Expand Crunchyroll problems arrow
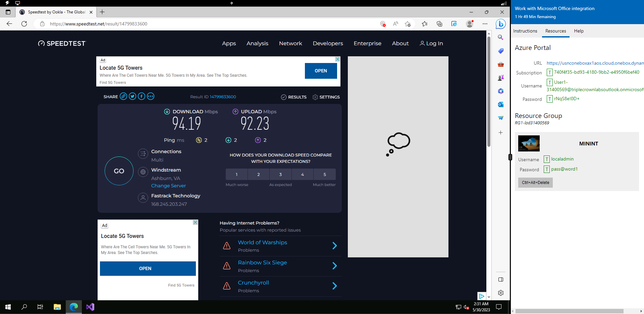Viewport: 644px width, 314px height. point(334,286)
